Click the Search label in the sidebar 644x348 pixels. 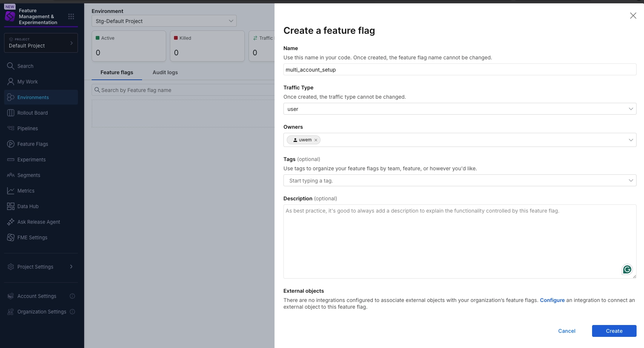click(x=25, y=66)
